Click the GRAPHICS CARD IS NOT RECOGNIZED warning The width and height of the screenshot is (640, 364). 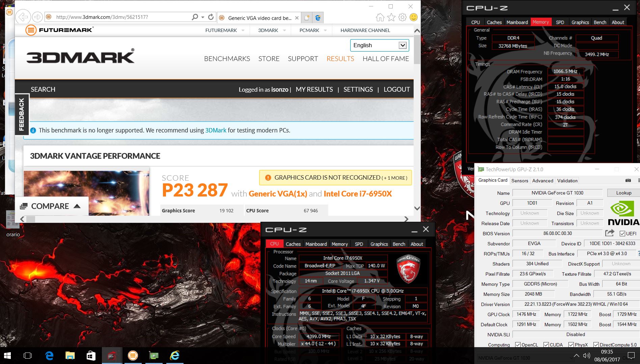click(x=335, y=178)
